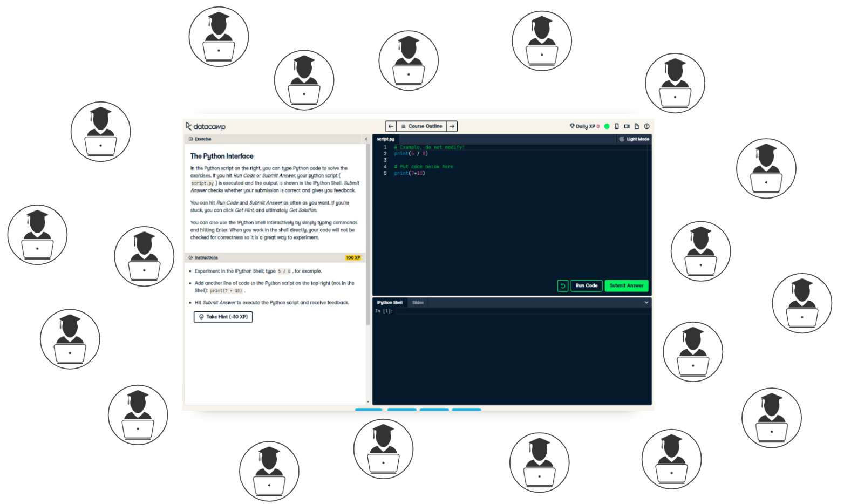Click the video camera icon in the toolbar

[627, 126]
